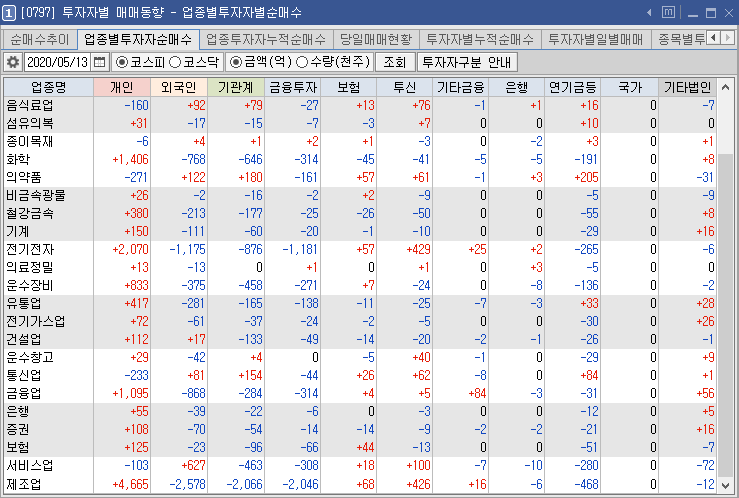Select the 철강금속 row name

(x=30, y=213)
